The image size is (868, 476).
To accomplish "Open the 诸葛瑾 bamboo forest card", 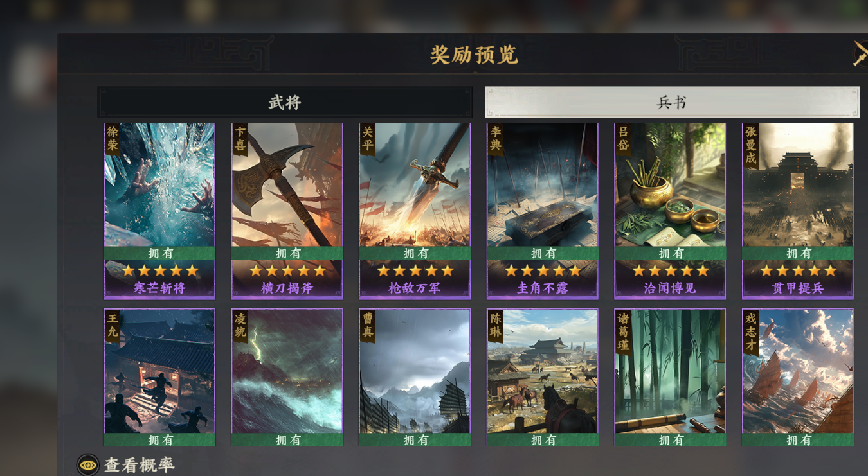I will pyautogui.click(x=670, y=378).
